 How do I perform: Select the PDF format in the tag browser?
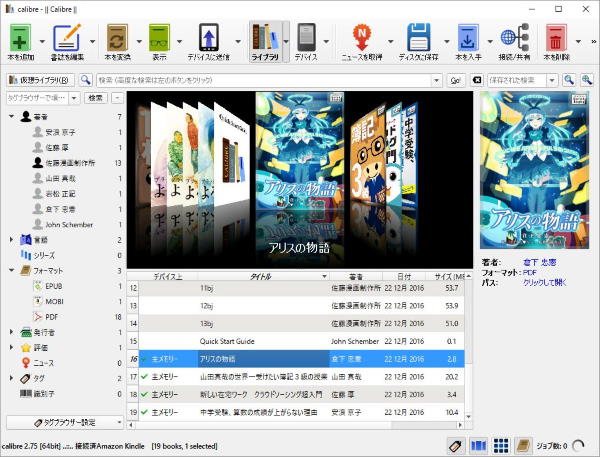pos(52,316)
